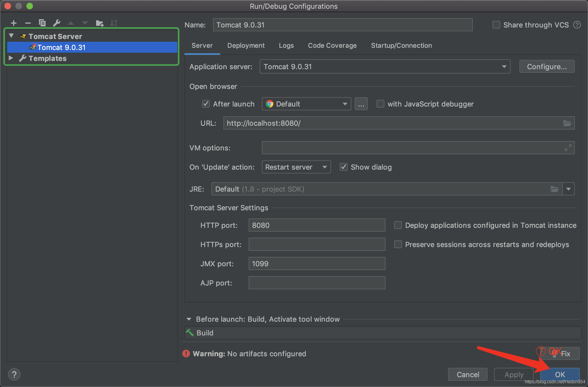Create new folder with folder-plus icon

point(100,23)
